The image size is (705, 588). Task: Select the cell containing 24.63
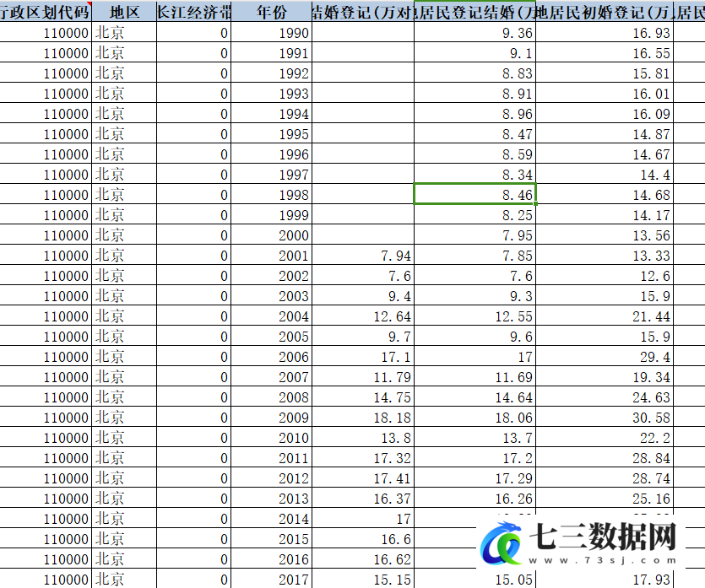coord(605,396)
